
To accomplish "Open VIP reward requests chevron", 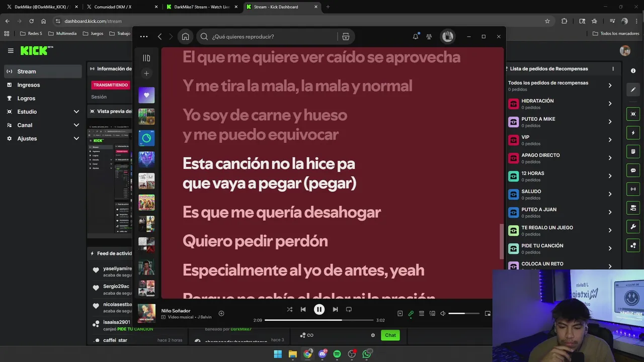I will coord(610,140).
